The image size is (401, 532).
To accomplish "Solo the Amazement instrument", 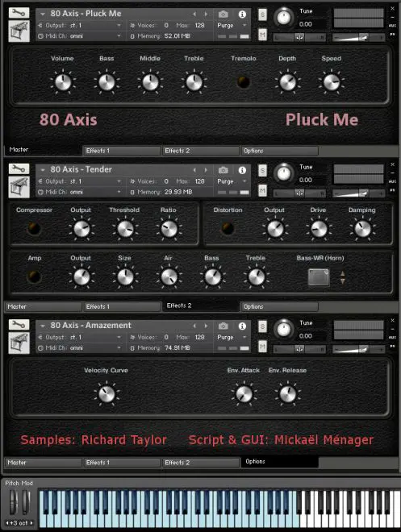I will [x=262, y=326].
